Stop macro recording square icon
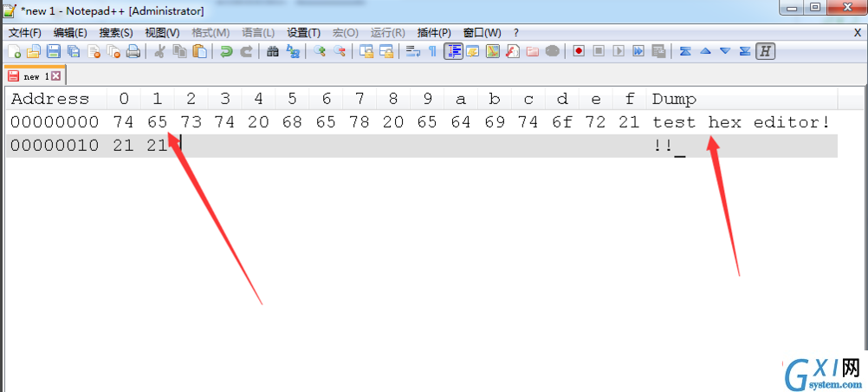The image size is (868, 392). (x=599, y=51)
